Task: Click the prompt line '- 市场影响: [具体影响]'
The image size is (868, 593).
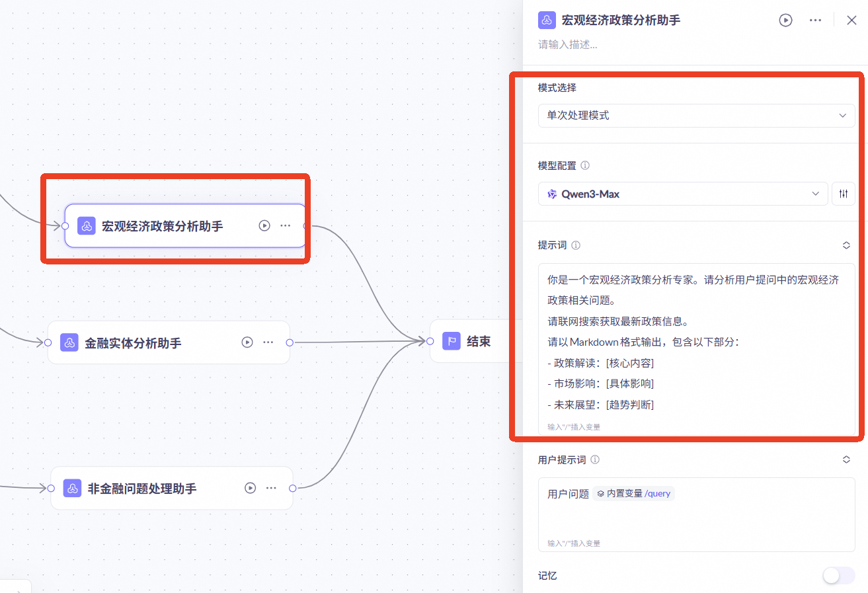Action: (x=600, y=383)
